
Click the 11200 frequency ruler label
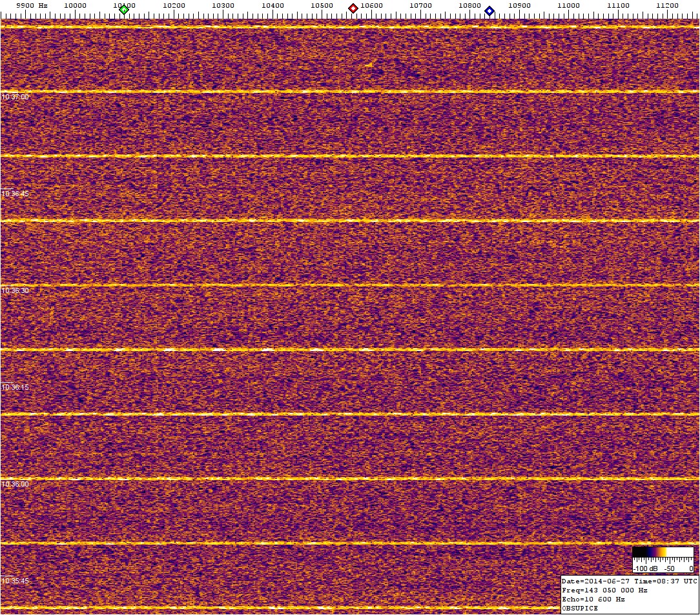coord(667,5)
